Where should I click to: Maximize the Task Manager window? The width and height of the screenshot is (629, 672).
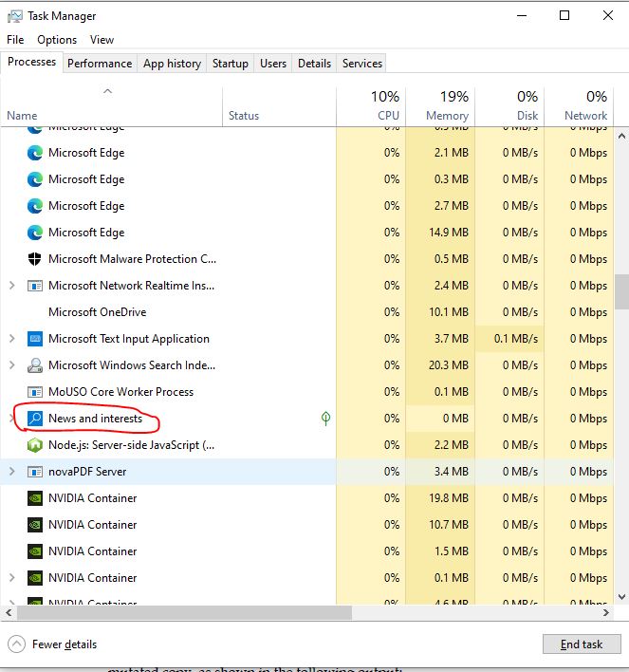tap(564, 15)
